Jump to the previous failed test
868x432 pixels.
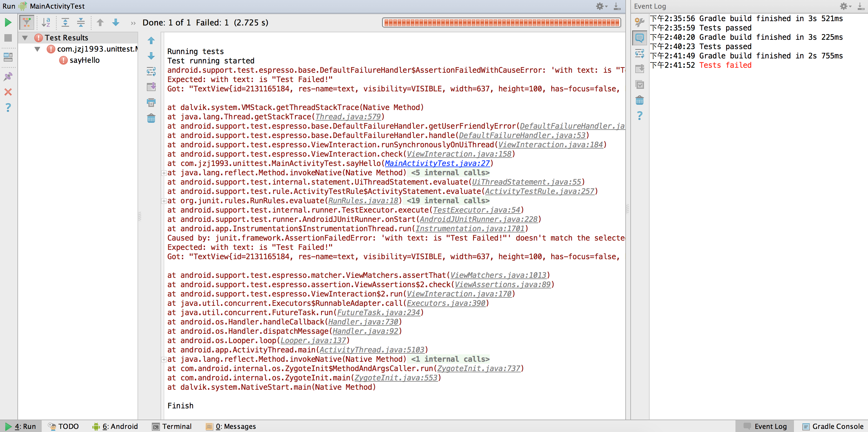coord(100,23)
